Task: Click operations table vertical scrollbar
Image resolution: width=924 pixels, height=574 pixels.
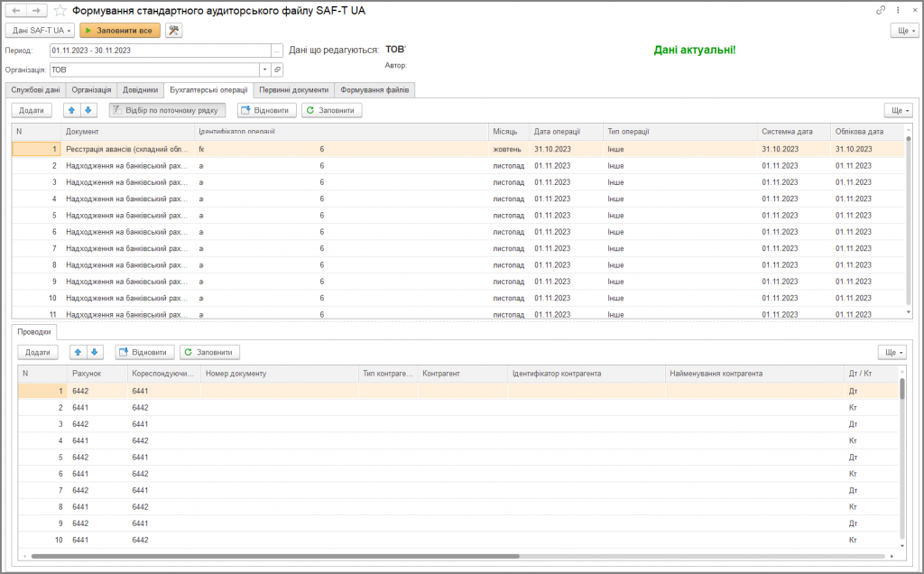Action: [908, 221]
